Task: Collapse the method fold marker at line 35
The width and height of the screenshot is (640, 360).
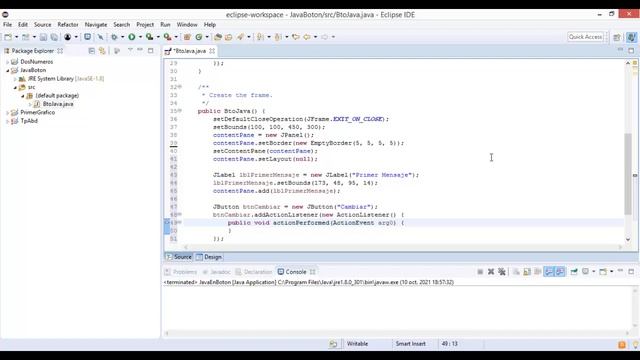Action: click(x=180, y=111)
